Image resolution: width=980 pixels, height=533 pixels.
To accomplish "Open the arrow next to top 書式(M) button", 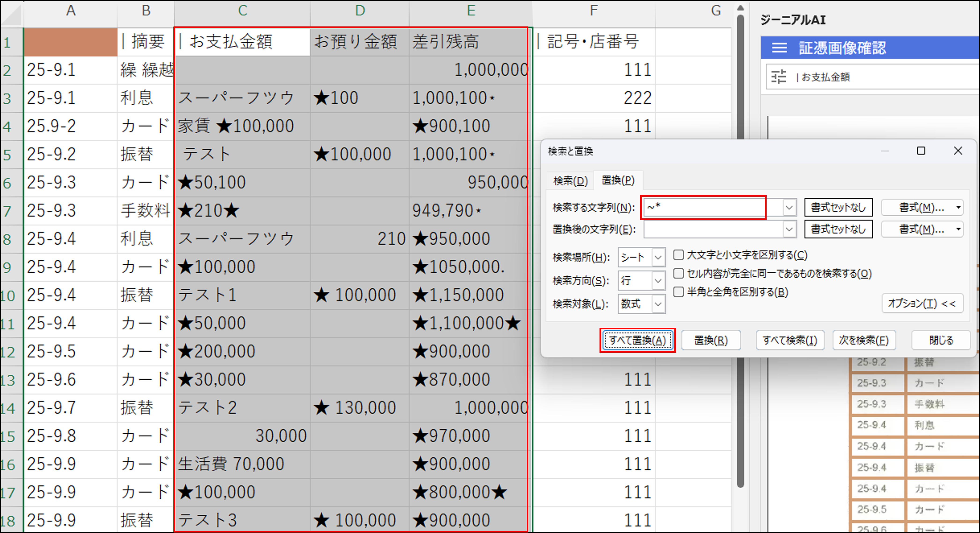I will coord(958,208).
